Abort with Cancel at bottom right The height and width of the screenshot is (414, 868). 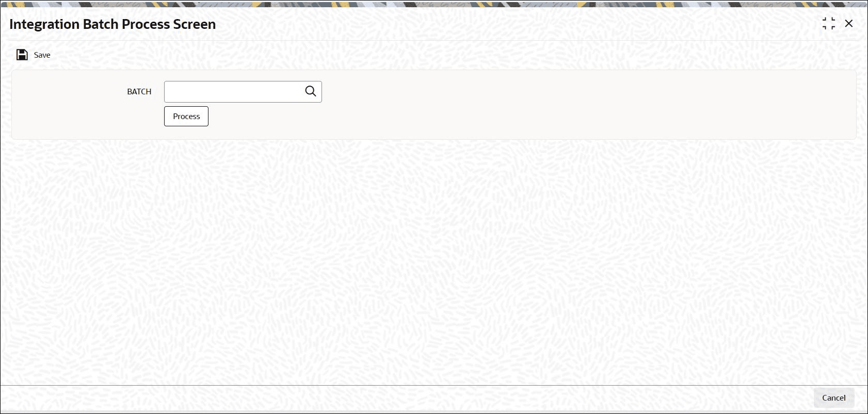point(834,398)
